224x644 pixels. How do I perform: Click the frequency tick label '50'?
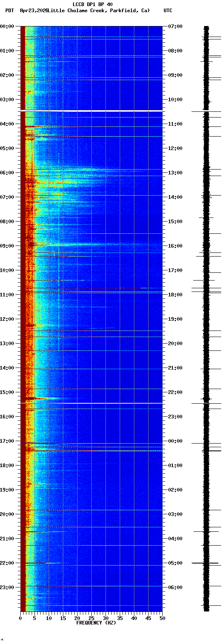[x=162, y=618]
